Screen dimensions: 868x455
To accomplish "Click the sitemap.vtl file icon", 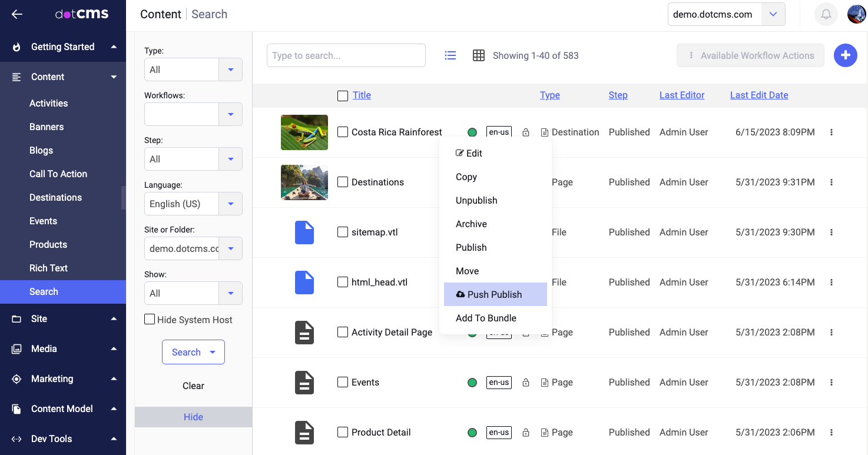I will 304,233.
